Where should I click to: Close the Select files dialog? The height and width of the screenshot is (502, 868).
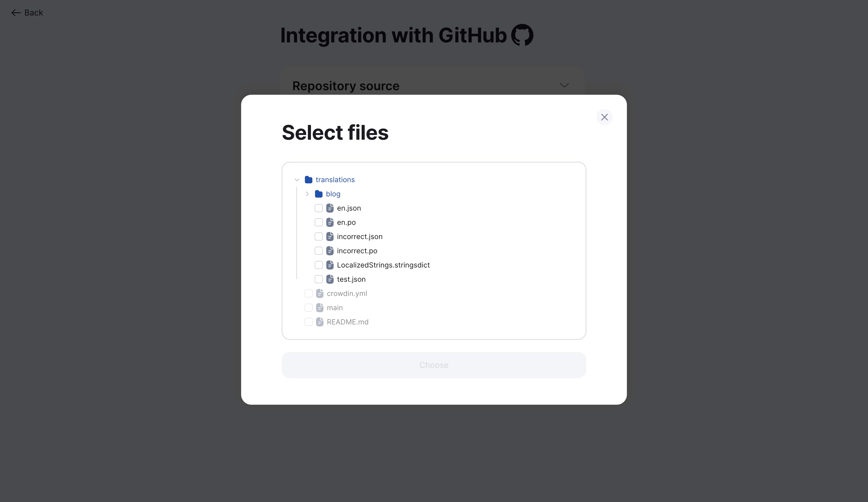tap(604, 117)
